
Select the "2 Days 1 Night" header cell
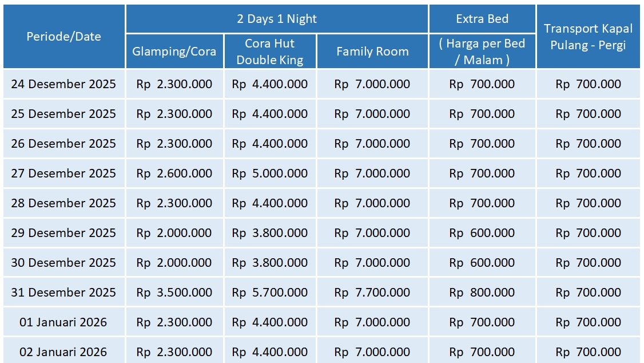pyautogui.click(x=277, y=19)
